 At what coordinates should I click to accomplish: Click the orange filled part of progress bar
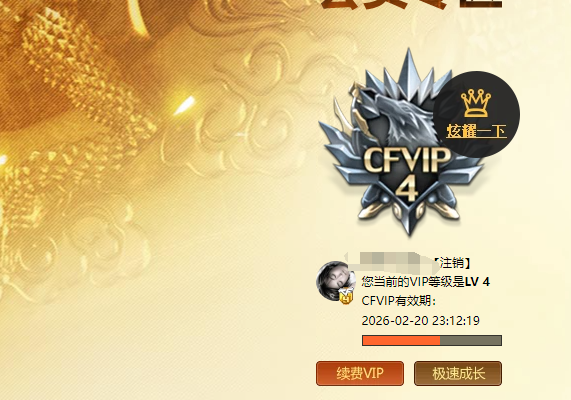401,341
